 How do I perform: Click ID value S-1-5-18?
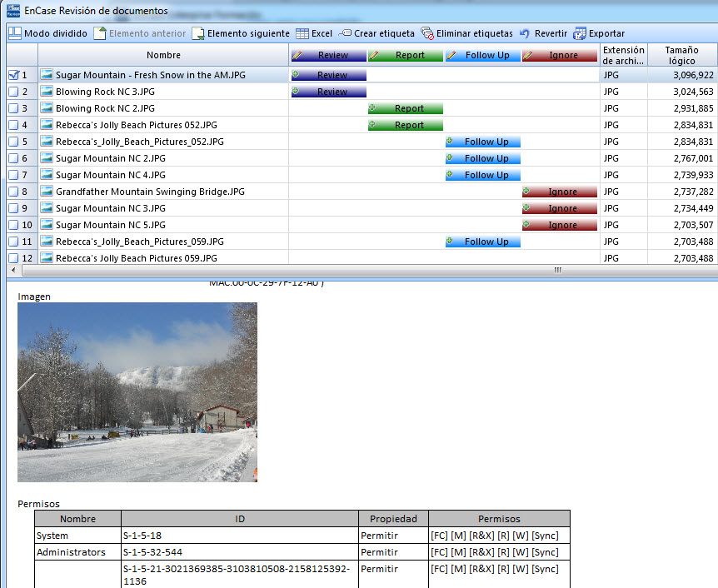pyautogui.click(x=142, y=536)
